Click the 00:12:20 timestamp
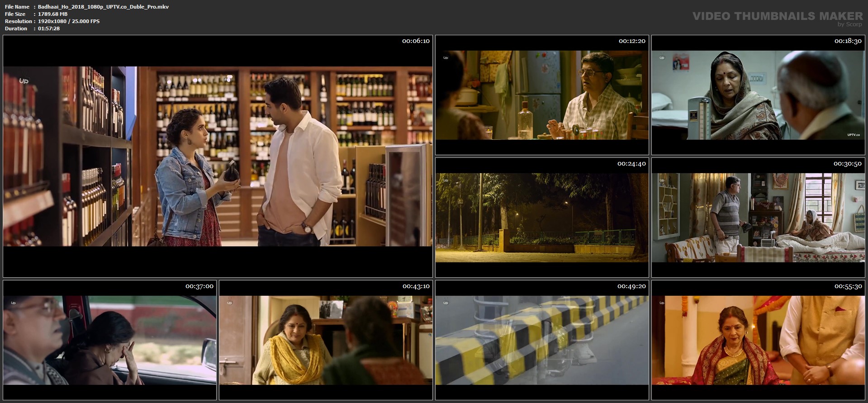 pos(632,41)
